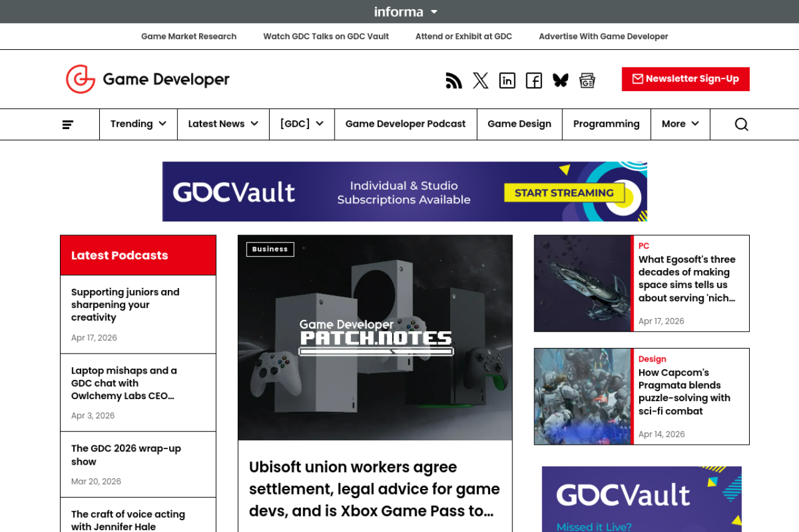Open Watch GDC Talks on GDC Vault
The width and height of the screenshot is (799, 532).
[x=326, y=37]
